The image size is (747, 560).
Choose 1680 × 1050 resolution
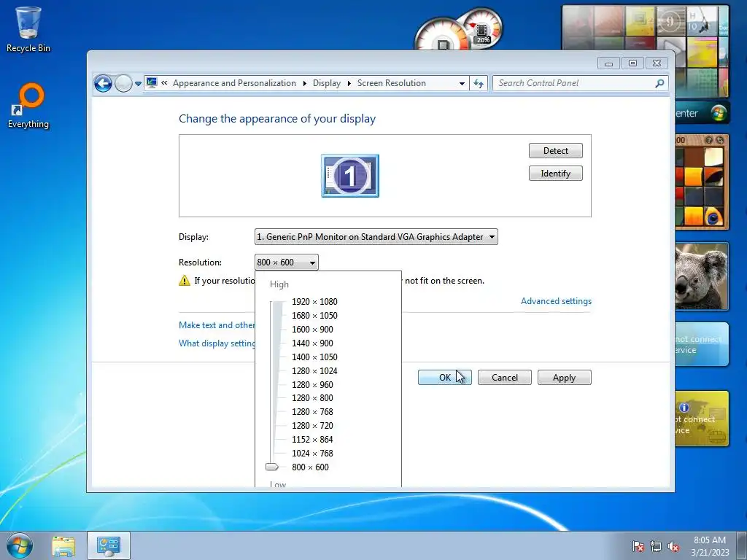click(x=314, y=315)
